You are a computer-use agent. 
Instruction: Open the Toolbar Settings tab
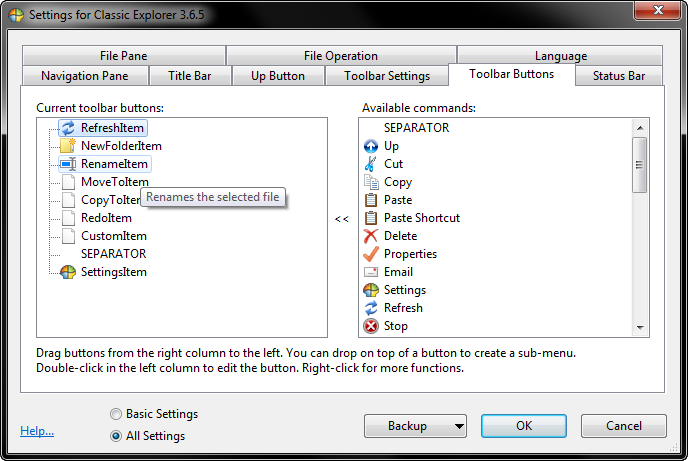(387, 76)
